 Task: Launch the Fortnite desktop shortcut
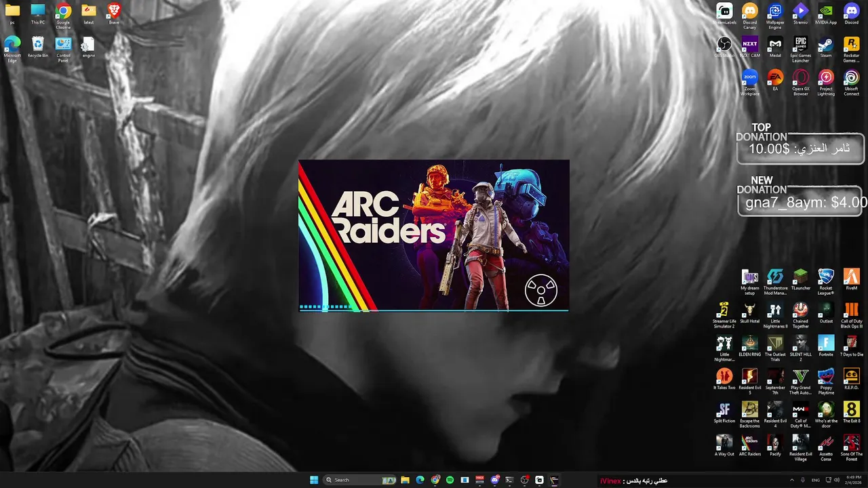[x=826, y=346]
